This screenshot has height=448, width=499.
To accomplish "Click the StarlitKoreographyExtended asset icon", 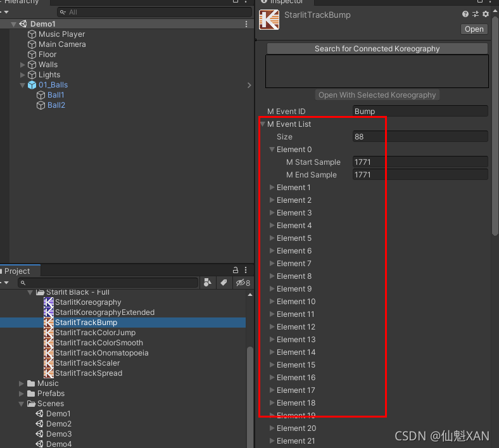I will click(x=49, y=312).
